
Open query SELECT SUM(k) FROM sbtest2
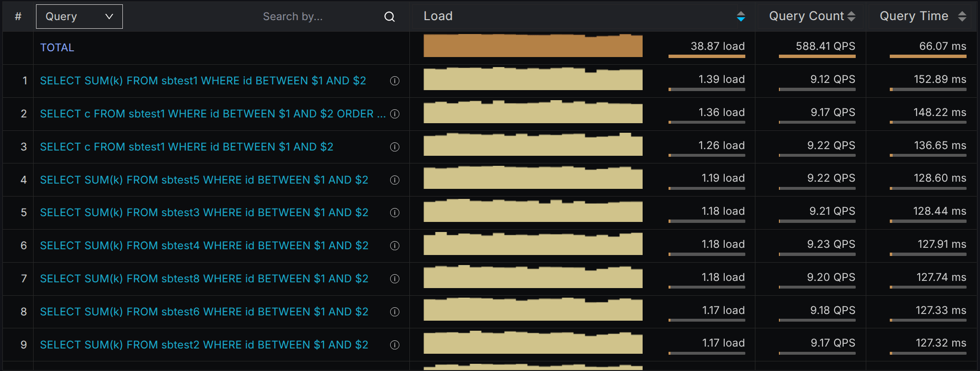[x=204, y=345]
